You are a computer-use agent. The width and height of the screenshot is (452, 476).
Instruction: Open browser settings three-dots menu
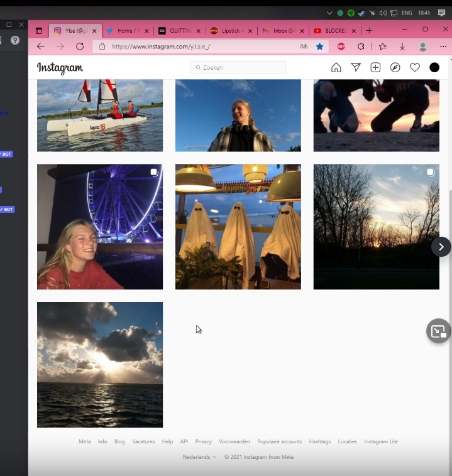[x=443, y=46]
